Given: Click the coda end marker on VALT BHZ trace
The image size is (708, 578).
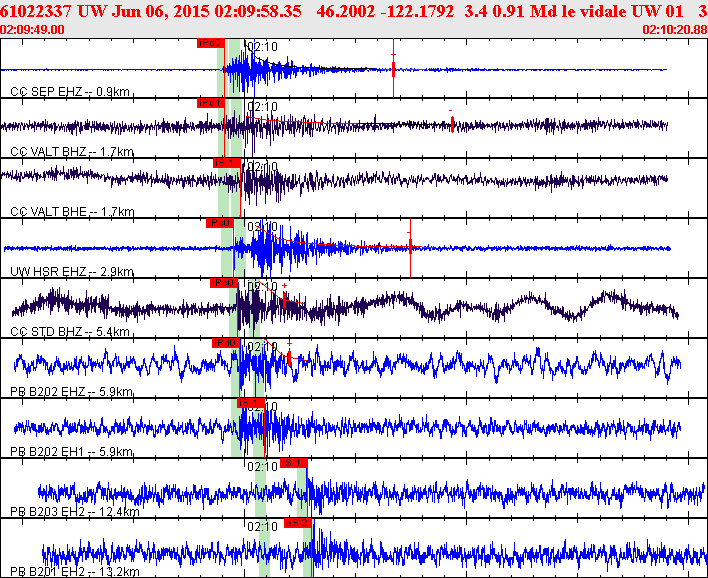Looking at the screenshot, I should point(452,124).
